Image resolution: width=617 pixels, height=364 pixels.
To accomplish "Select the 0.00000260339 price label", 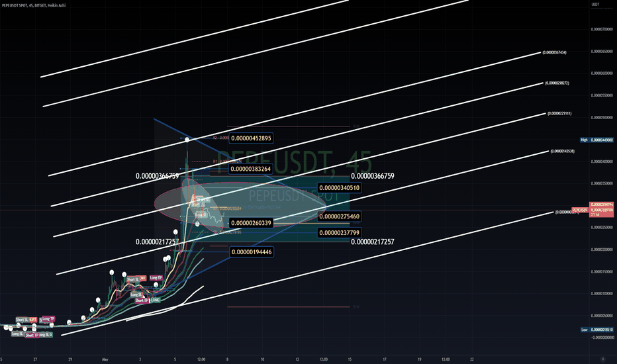I will [251, 223].
